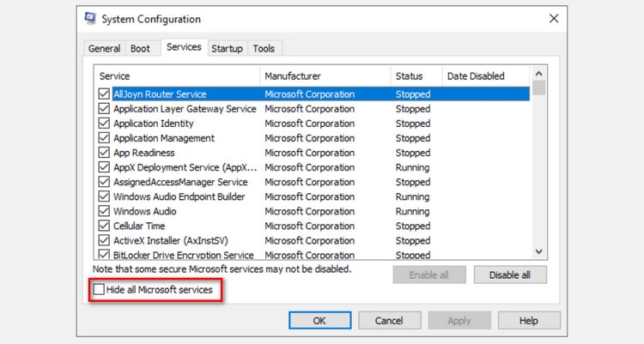Uncheck ActiveX Installer (AxInstSV) checkbox
This screenshot has height=344, width=644.
click(104, 240)
